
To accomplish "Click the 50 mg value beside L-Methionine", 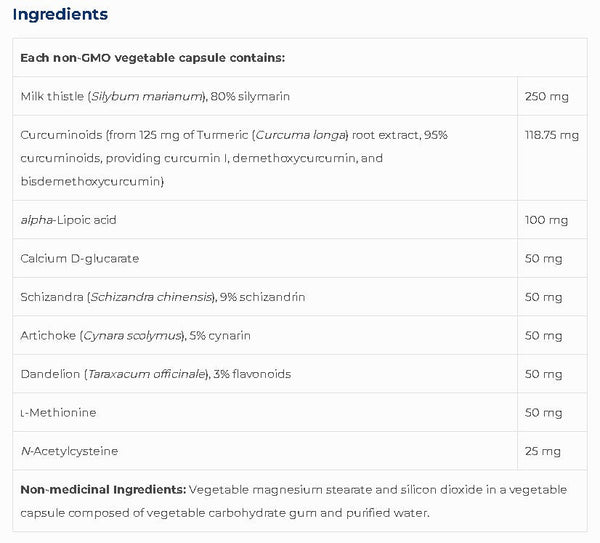I will click(x=541, y=412).
